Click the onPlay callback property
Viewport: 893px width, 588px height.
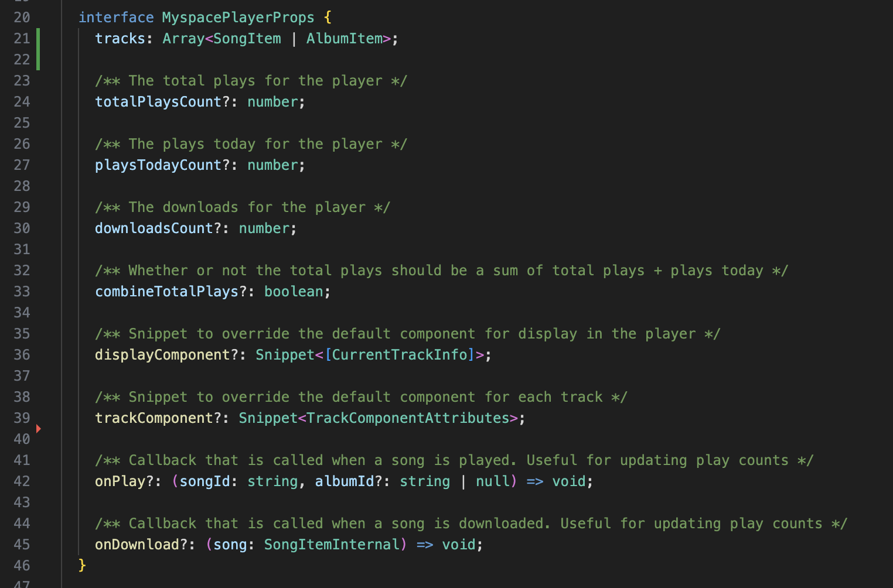[x=120, y=481]
